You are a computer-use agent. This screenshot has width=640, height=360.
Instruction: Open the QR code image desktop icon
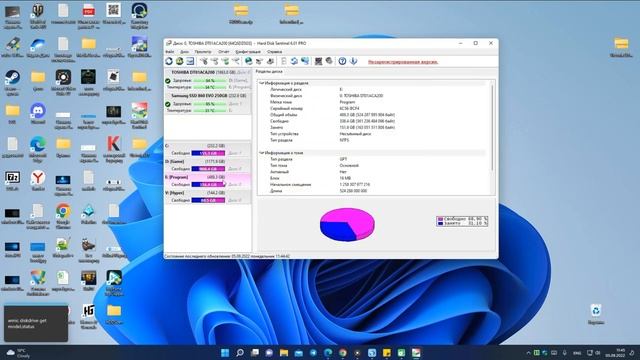pos(114,13)
